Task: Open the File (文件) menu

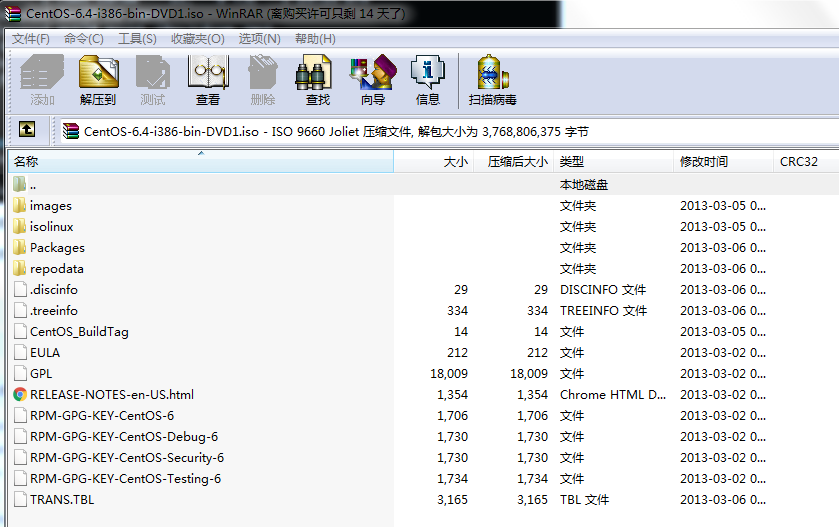Action: (30, 39)
